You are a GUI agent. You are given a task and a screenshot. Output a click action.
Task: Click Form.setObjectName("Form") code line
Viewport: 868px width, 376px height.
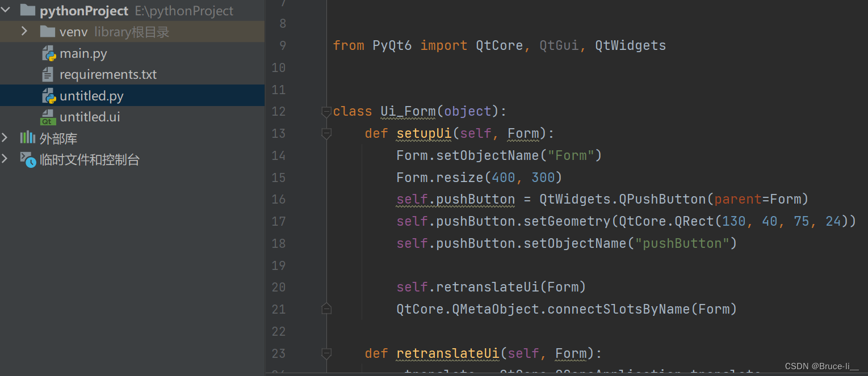[499, 155]
